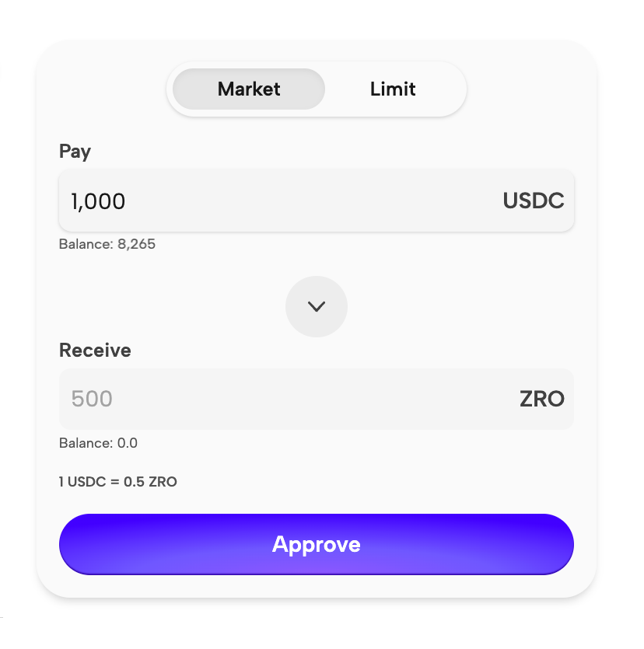644x649 pixels.
Task: Flip tokens with the down chevron icon
Action: click(316, 306)
